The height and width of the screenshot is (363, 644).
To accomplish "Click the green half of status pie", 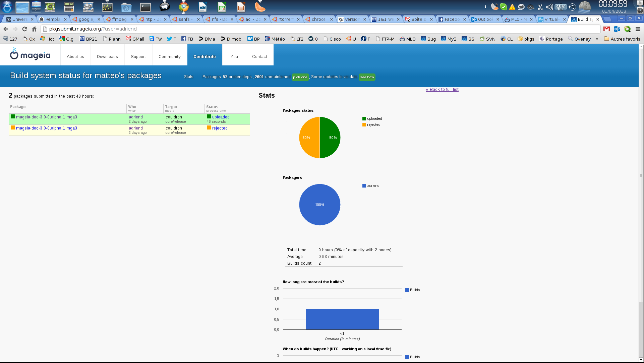I will 331,138.
